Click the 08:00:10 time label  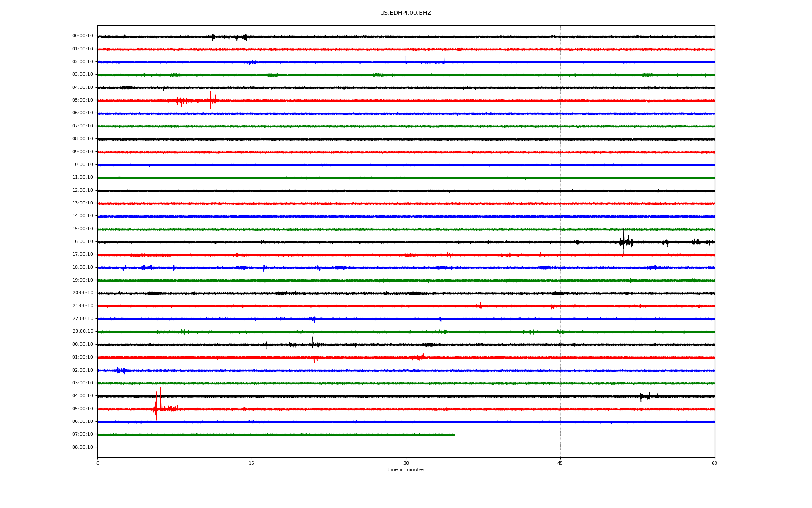click(82, 447)
